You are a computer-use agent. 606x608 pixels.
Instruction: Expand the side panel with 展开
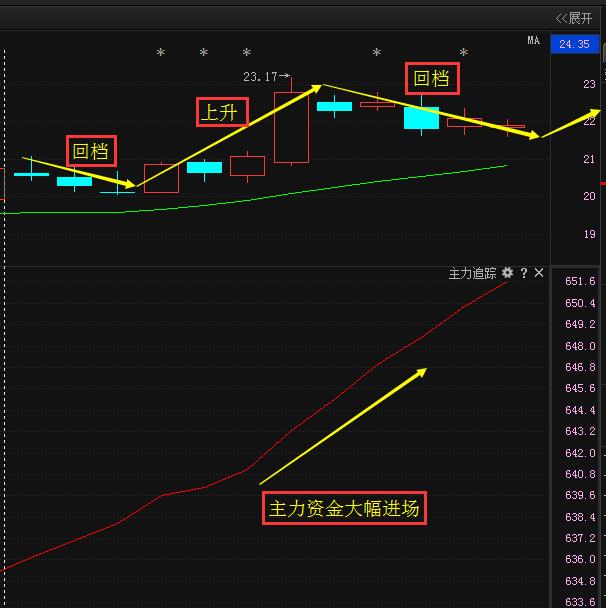click(574, 17)
